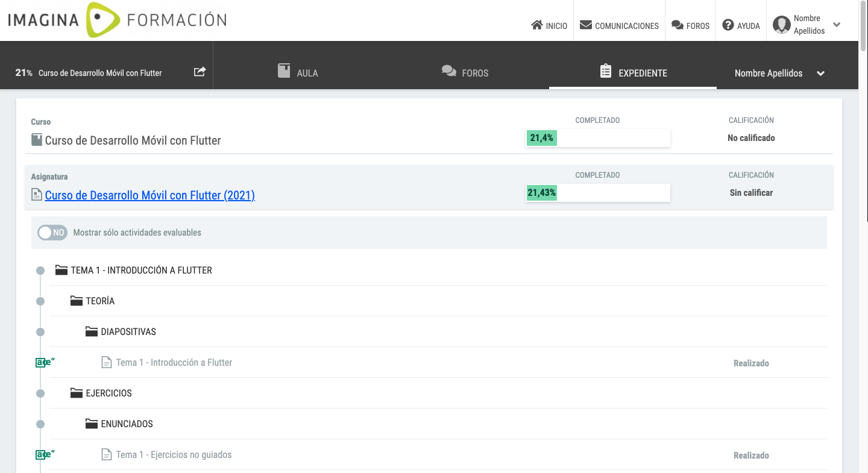Open Tema 1 - Introducción a Flutter item
Screen dimensions: 868x473
pos(174,363)
